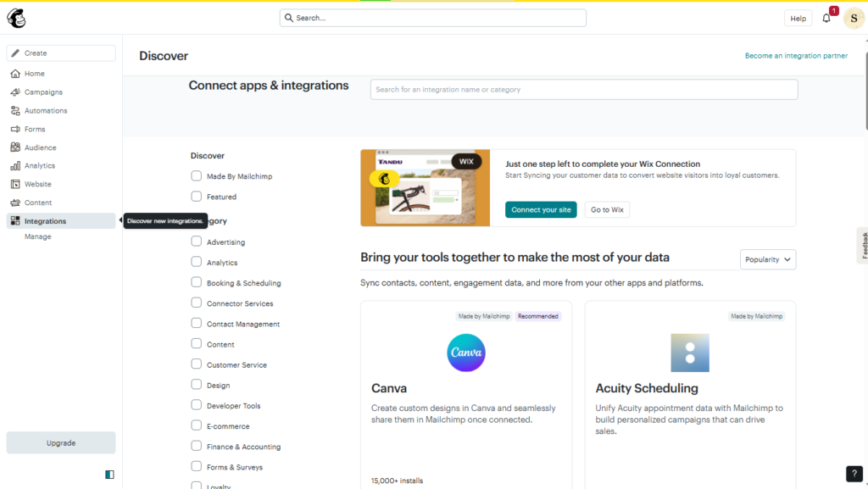Screen dimensions: 868x489
Task: Click the Home house icon
Action: point(15,74)
